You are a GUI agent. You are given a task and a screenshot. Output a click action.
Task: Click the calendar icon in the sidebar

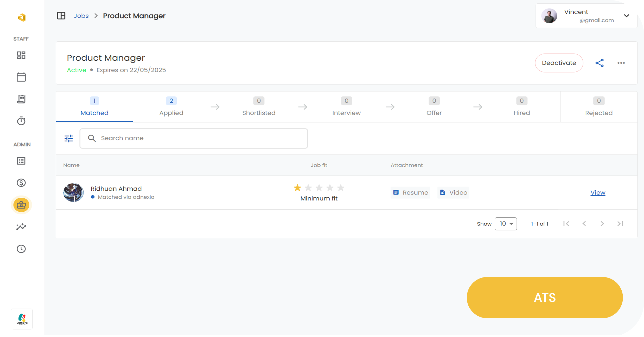(x=21, y=77)
